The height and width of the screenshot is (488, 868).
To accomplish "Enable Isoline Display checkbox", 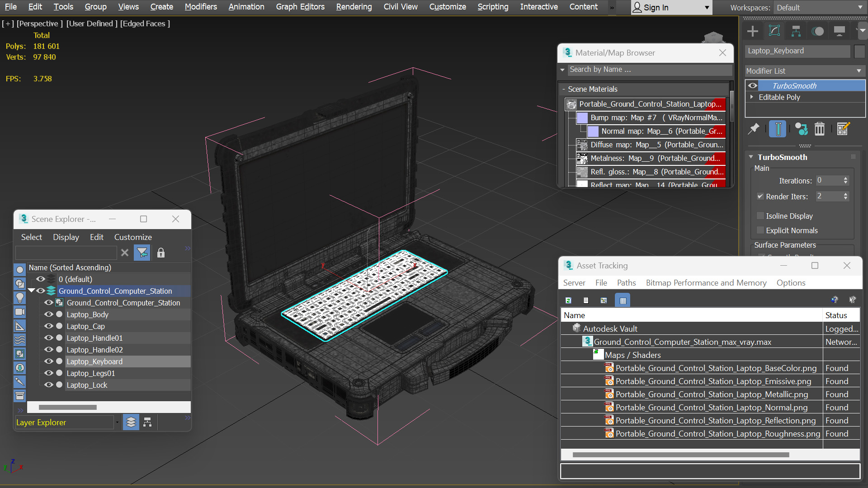I will 760,216.
